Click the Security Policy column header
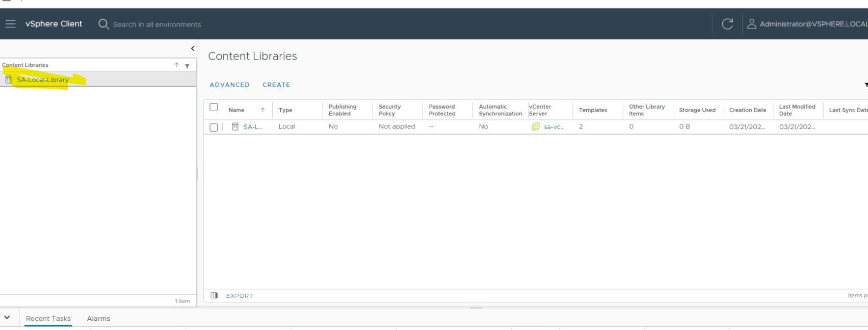The image size is (868, 330). [x=390, y=110]
